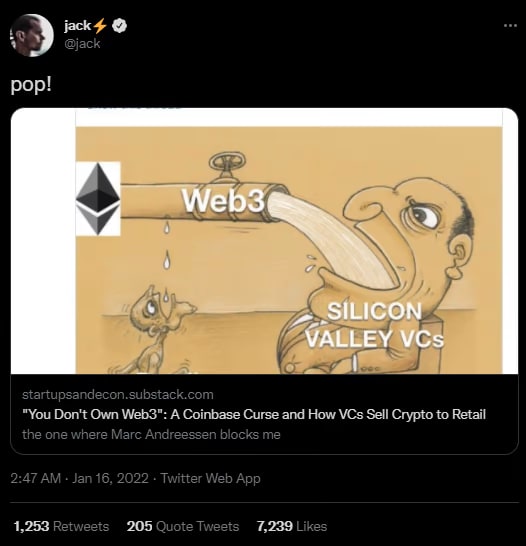Click the Silicon Valley VCs caption in image
Image resolution: width=526 pixels, height=546 pixels.
(x=375, y=325)
